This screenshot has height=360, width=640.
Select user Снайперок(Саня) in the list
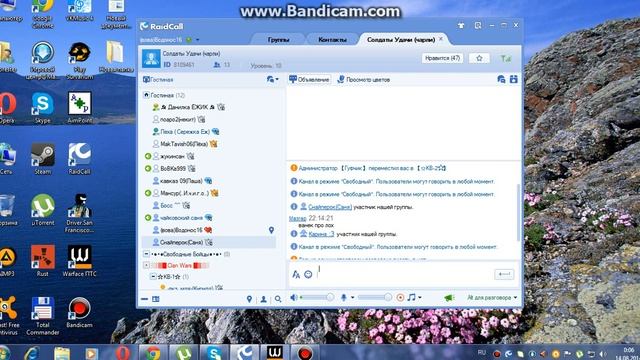click(x=209, y=242)
